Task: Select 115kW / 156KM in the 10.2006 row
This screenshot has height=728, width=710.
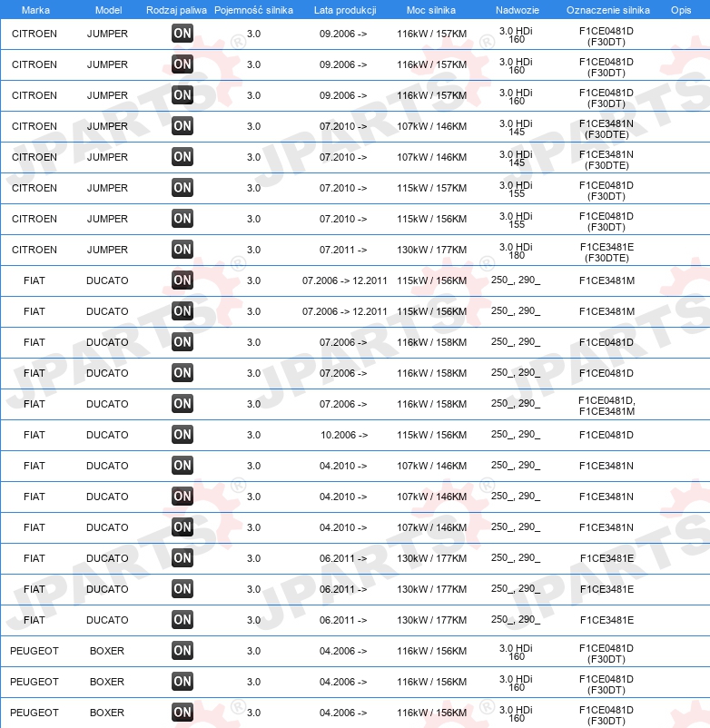Action: pyautogui.click(x=432, y=435)
